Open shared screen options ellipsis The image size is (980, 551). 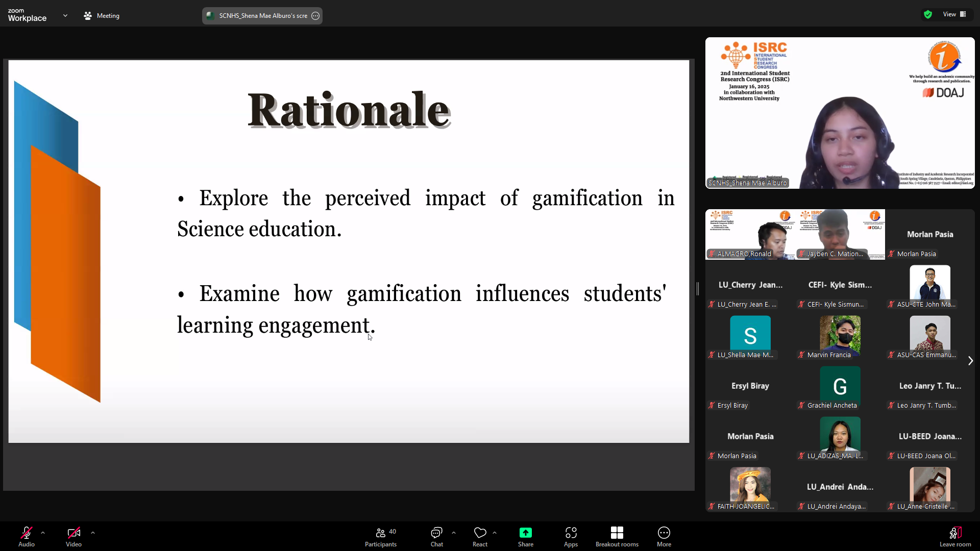(x=315, y=16)
